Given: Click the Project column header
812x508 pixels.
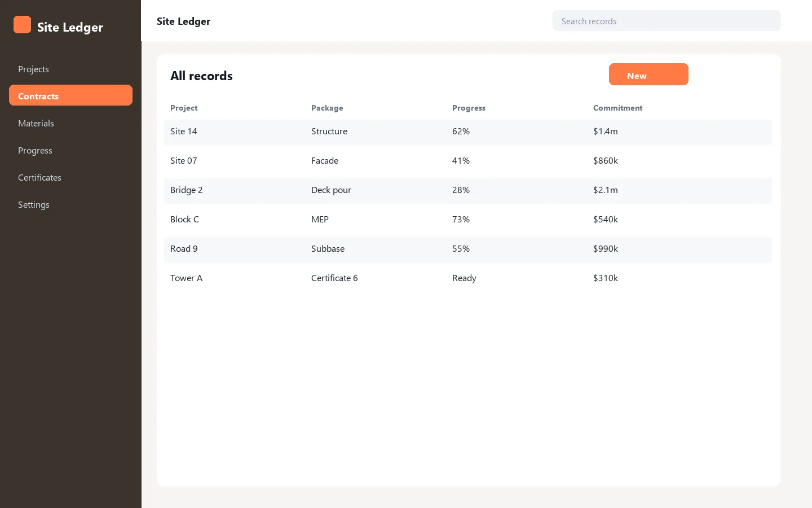Looking at the screenshot, I should click(184, 108).
